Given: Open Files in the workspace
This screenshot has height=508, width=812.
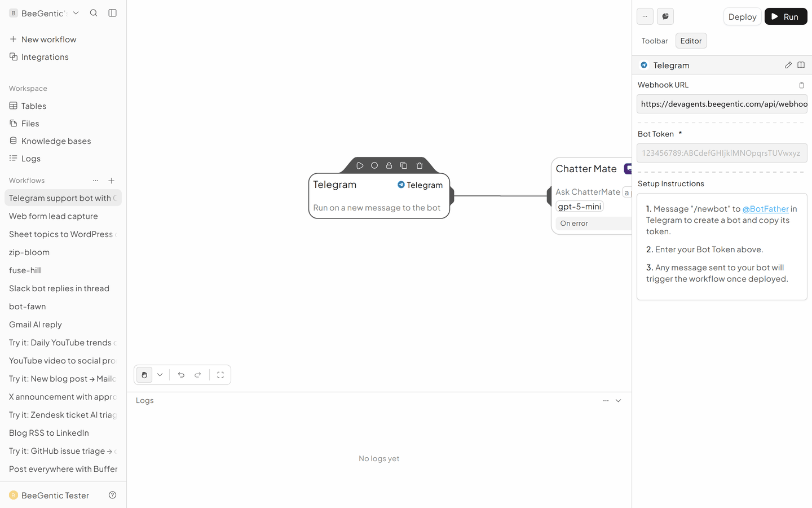Looking at the screenshot, I should [63, 124].
